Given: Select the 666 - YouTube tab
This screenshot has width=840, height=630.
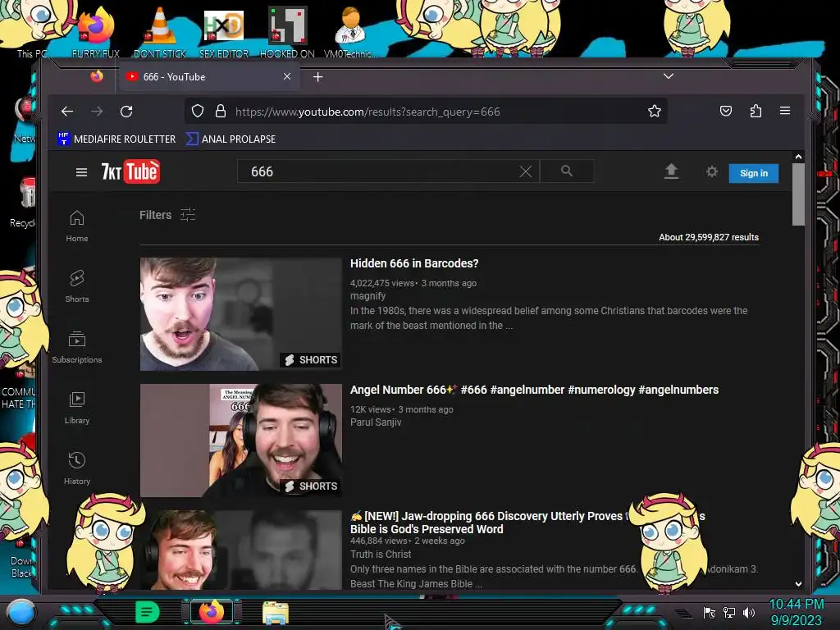Looking at the screenshot, I should [209, 76].
